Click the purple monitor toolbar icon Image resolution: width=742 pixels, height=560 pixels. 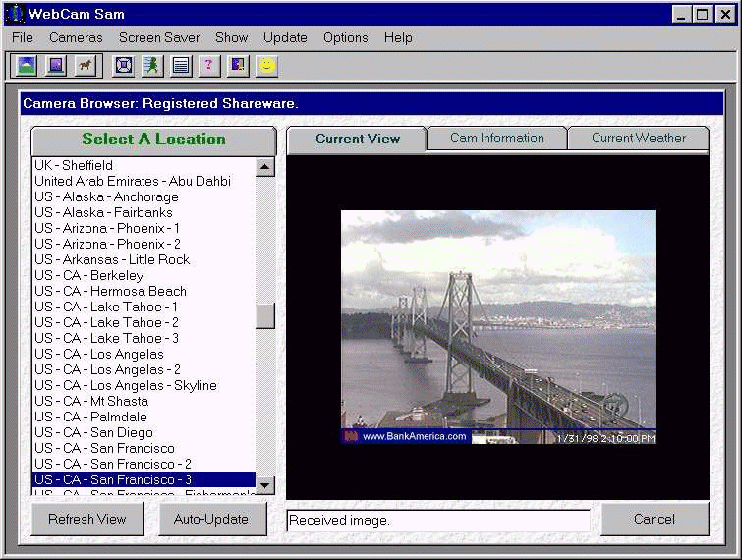(x=55, y=66)
